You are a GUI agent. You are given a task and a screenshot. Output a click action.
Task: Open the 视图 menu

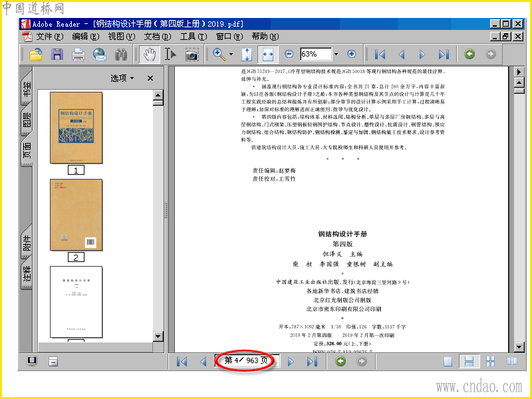click(x=122, y=37)
